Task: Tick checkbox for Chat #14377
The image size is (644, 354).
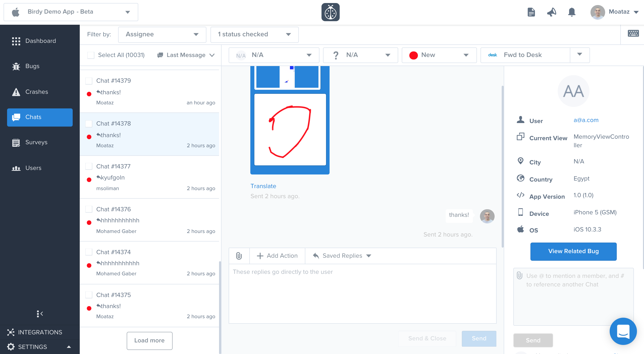Action: pyautogui.click(x=89, y=166)
